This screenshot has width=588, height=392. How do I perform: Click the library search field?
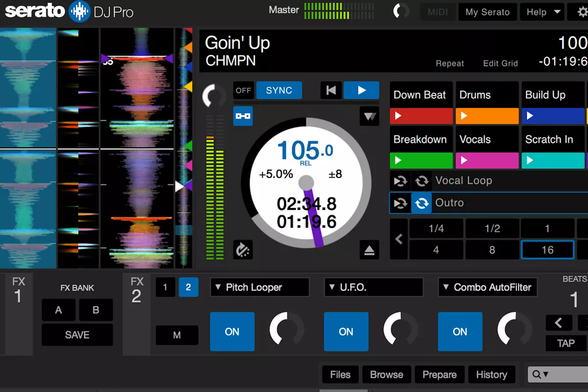(559, 374)
